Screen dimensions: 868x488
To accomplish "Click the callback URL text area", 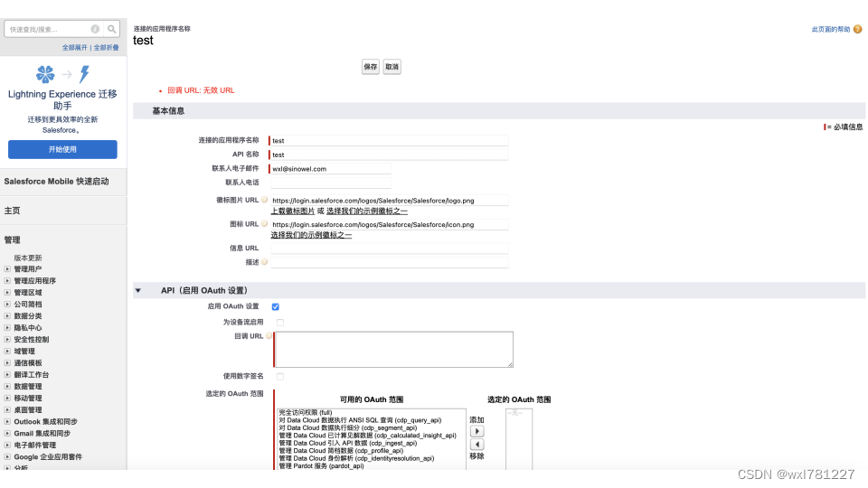I will 393,350.
